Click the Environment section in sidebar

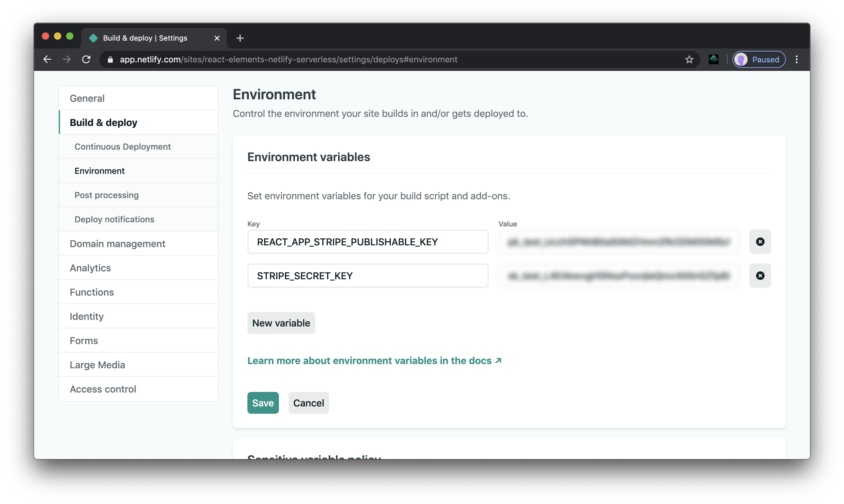tap(100, 171)
